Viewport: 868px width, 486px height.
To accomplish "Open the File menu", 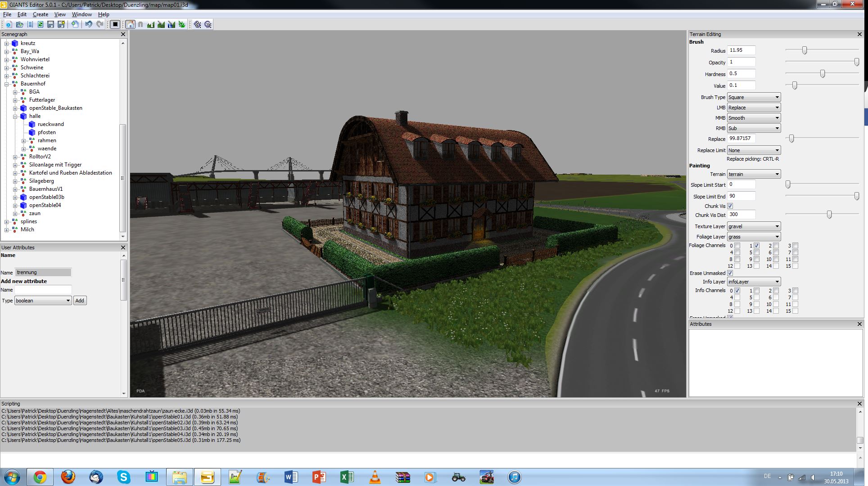I will coord(7,14).
